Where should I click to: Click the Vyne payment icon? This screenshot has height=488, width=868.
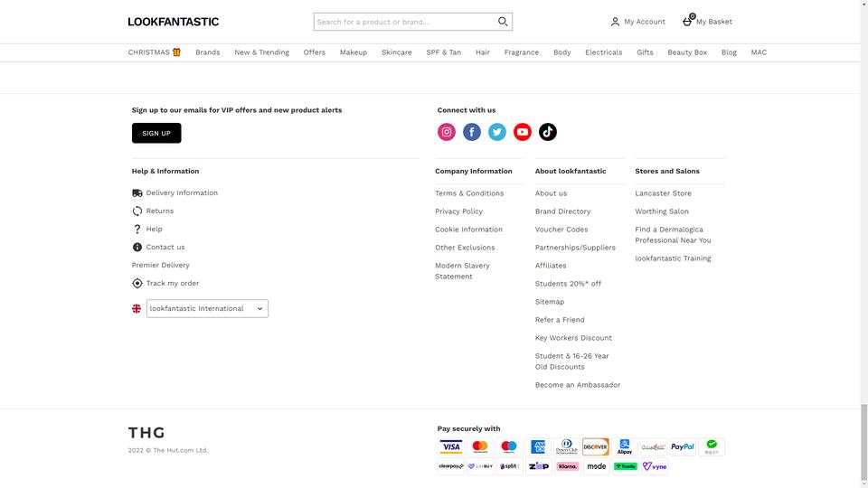(654, 466)
